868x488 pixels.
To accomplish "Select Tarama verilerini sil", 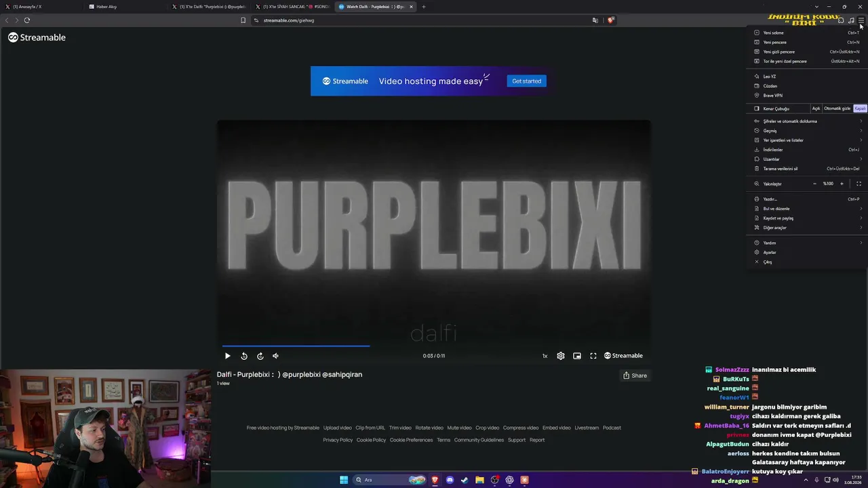I will tap(807, 169).
